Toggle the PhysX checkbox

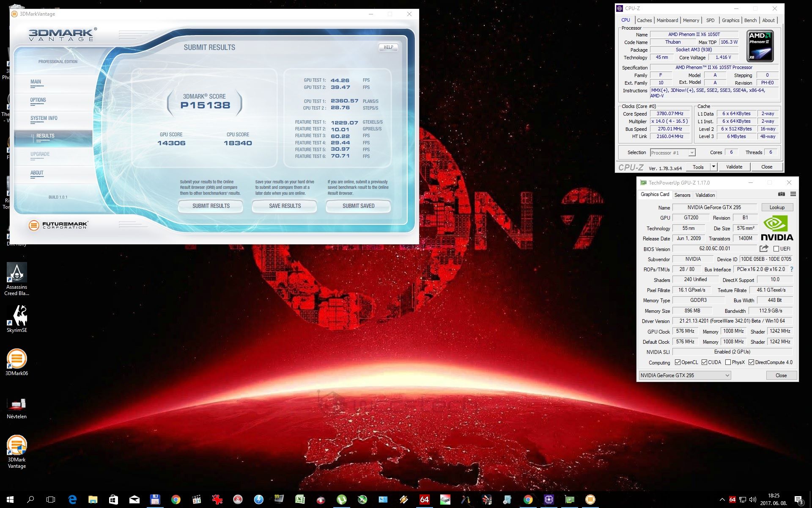click(x=728, y=362)
